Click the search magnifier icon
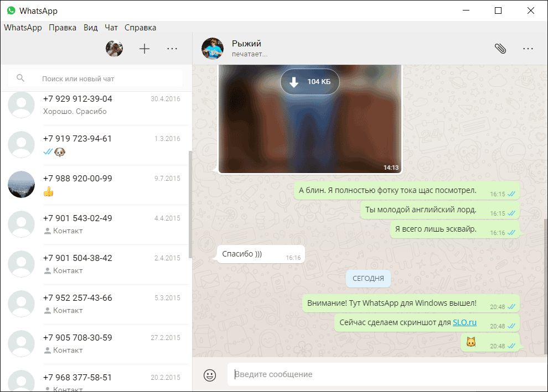548x392 pixels. [x=20, y=79]
